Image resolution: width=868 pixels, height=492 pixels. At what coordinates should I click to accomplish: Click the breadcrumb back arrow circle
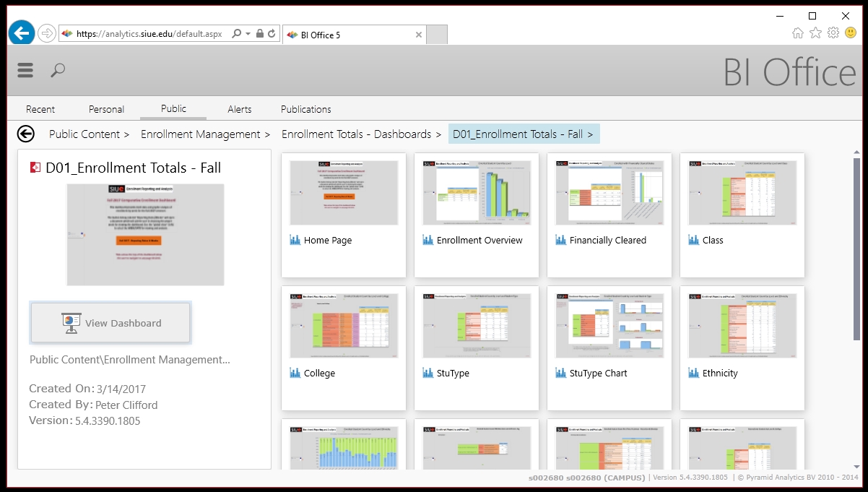tap(26, 134)
